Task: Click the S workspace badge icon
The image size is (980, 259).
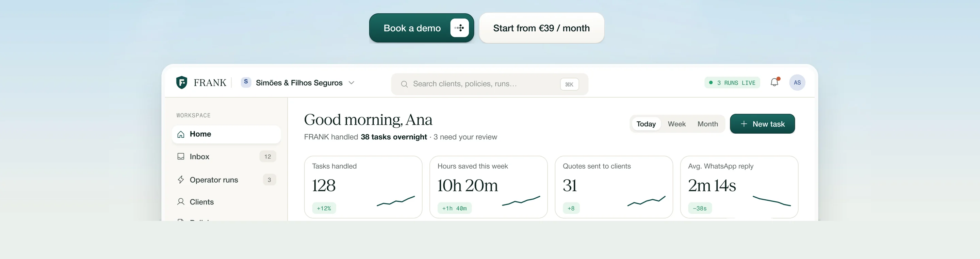Action: [x=246, y=82]
